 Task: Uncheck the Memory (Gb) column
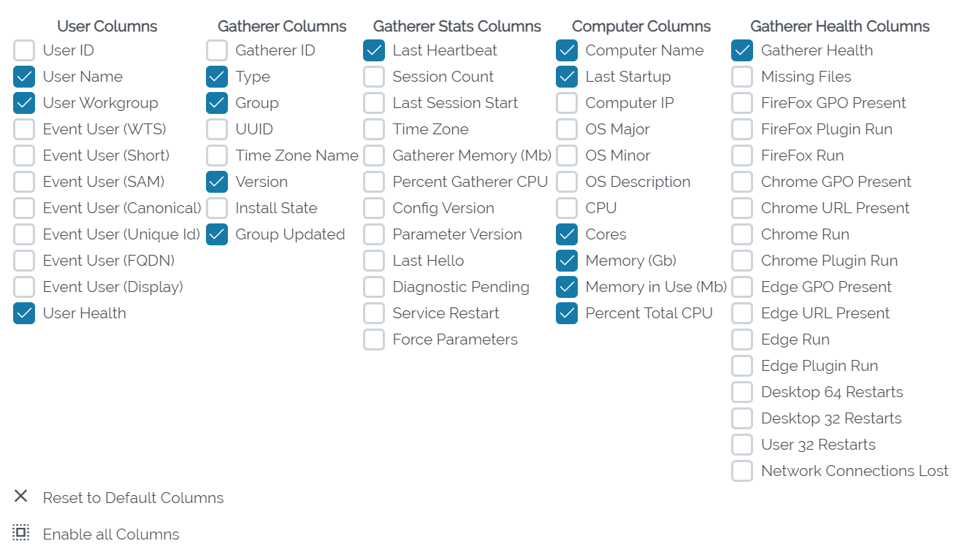pyautogui.click(x=566, y=260)
